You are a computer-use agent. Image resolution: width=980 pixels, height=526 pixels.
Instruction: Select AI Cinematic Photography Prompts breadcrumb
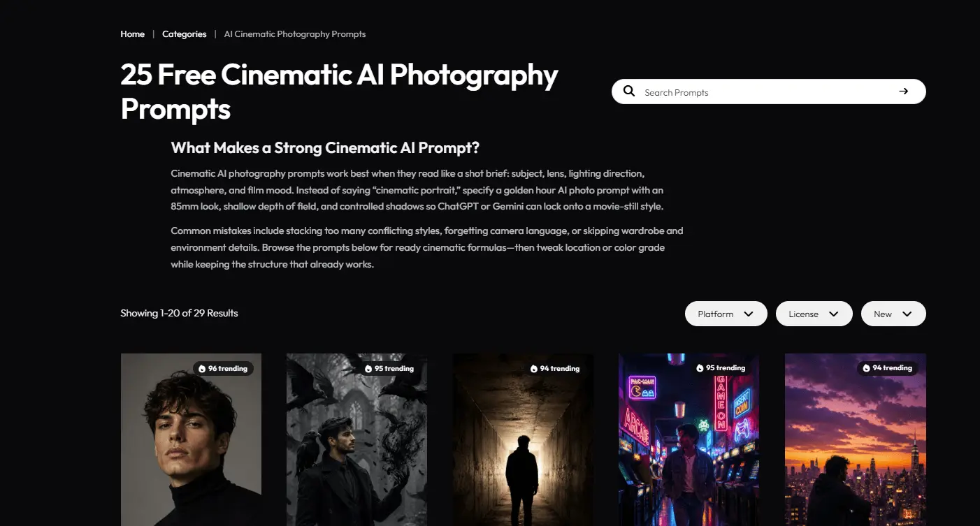click(295, 34)
